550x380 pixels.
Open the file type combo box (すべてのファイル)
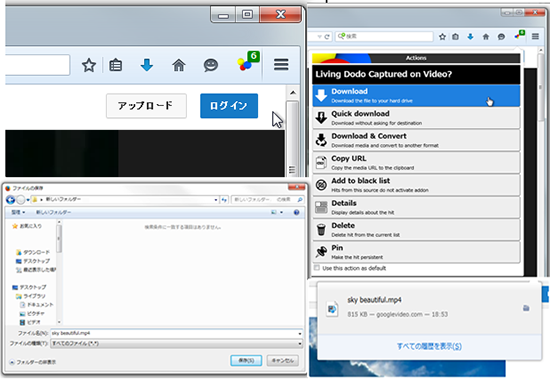click(x=176, y=344)
